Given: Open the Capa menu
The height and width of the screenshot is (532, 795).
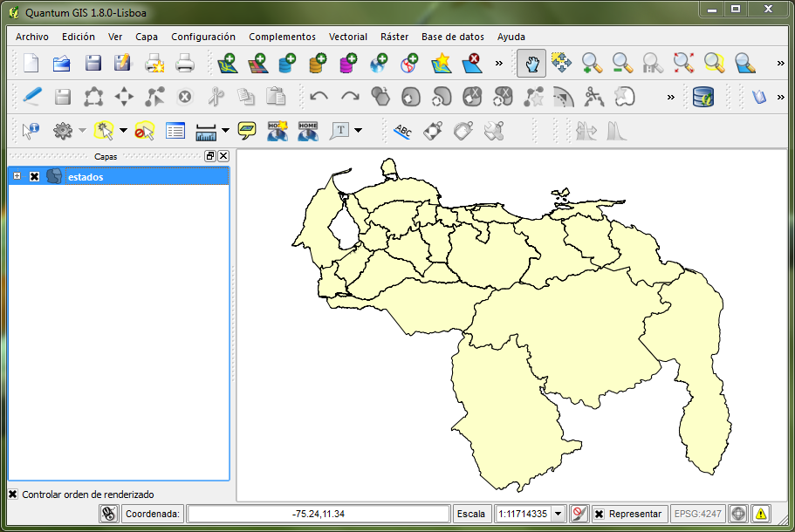Looking at the screenshot, I should click(147, 37).
